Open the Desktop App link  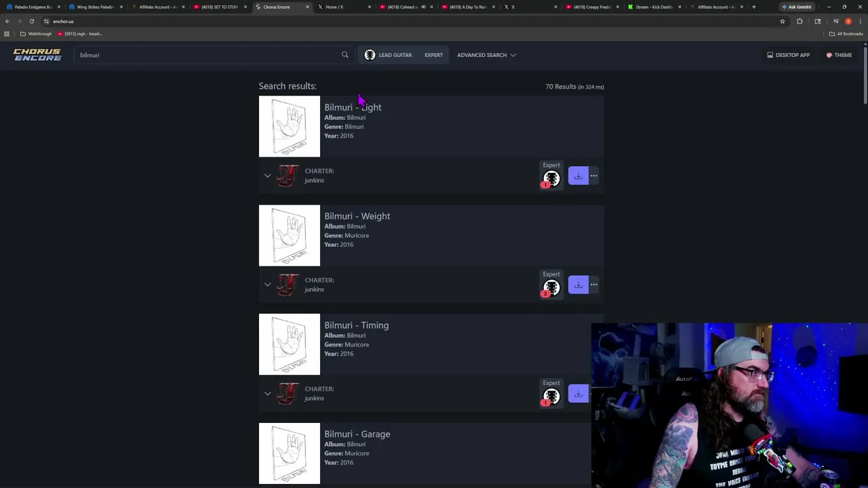(x=788, y=55)
